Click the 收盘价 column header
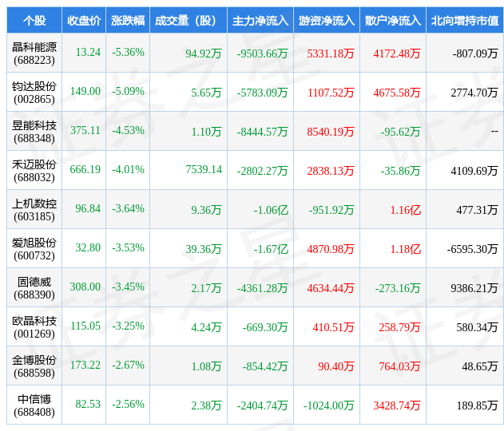504x431 pixels. [x=84, y=21]
